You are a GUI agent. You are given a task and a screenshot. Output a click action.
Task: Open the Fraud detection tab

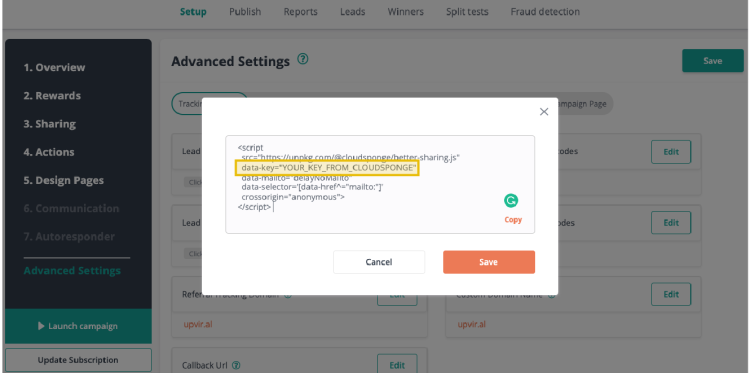point(545,12)
